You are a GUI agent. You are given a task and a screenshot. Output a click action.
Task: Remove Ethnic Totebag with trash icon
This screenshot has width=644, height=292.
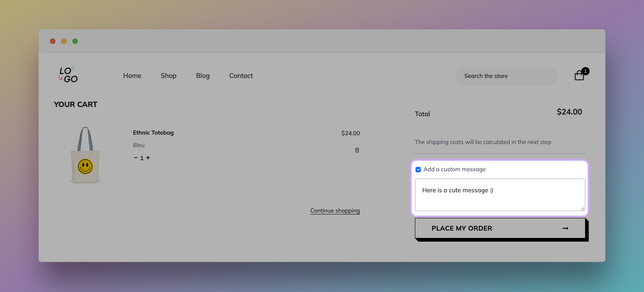coord(357,150)
